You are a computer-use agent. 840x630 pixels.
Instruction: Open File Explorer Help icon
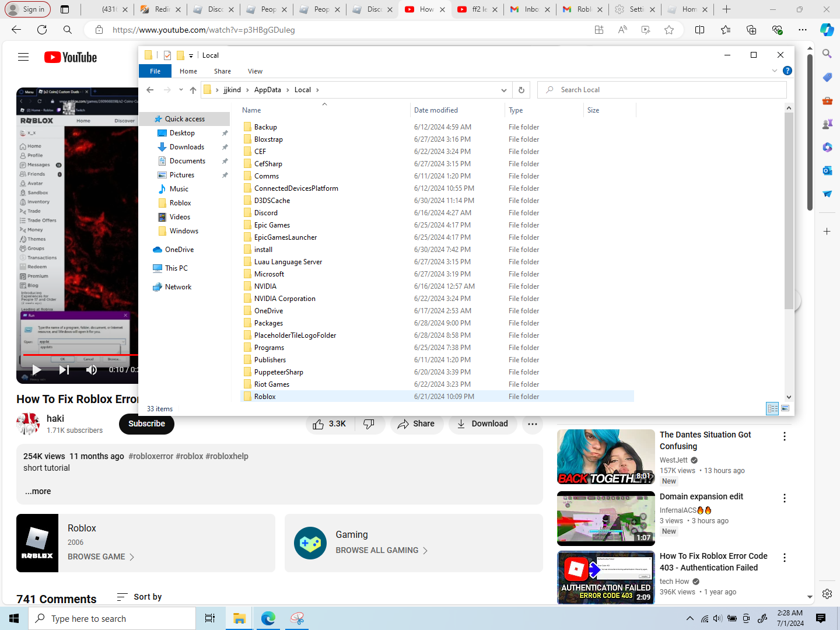[x=787, y=71]
